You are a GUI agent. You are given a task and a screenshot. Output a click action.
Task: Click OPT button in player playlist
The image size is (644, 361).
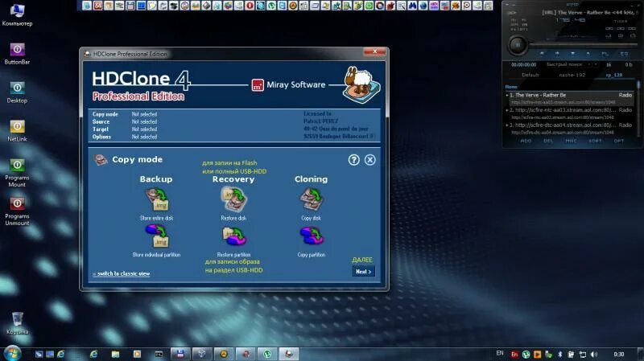(619, 142)
